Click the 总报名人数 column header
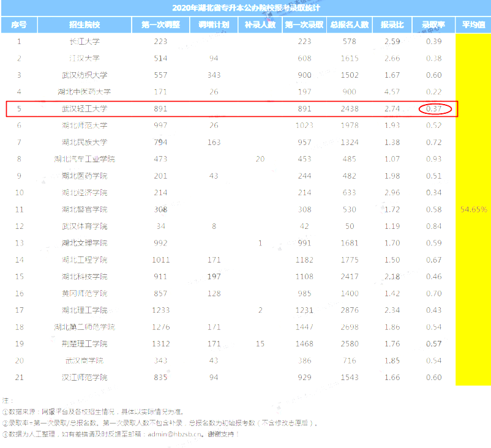The height and width of the screenshot is (448, 491). pos(350,24)
